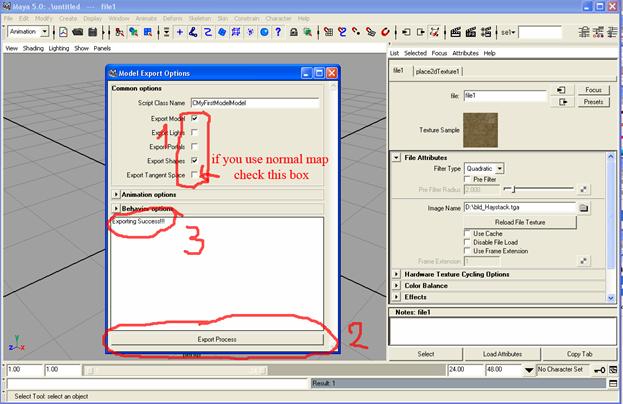Check the Use Cache option
This screenshot has height=404, width=623.
pyautogui.click(x=468, y=232)
